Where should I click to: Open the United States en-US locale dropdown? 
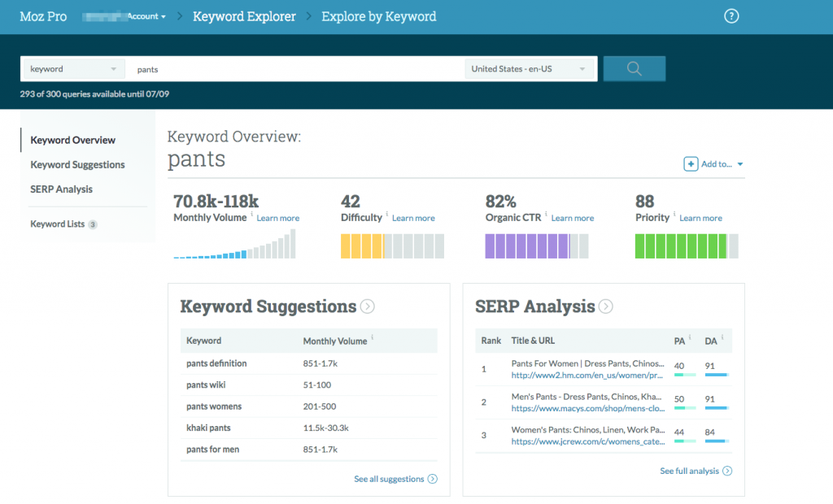coord(530,68)
